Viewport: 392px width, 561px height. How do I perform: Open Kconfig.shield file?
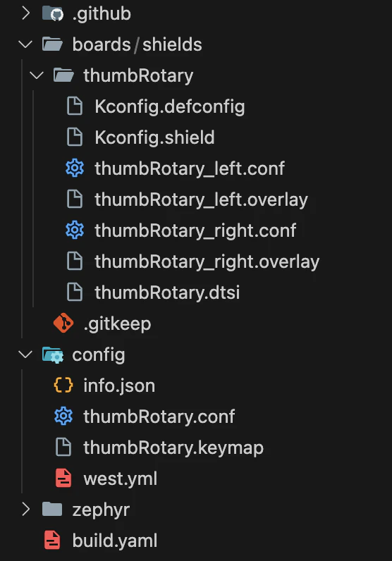(154, 137)
